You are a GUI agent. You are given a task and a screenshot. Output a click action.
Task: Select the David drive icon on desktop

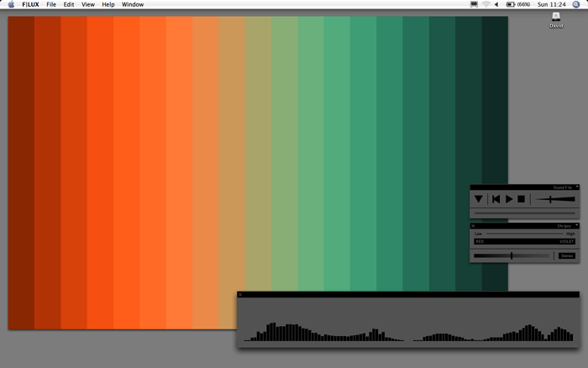click(x=556, y=20)
